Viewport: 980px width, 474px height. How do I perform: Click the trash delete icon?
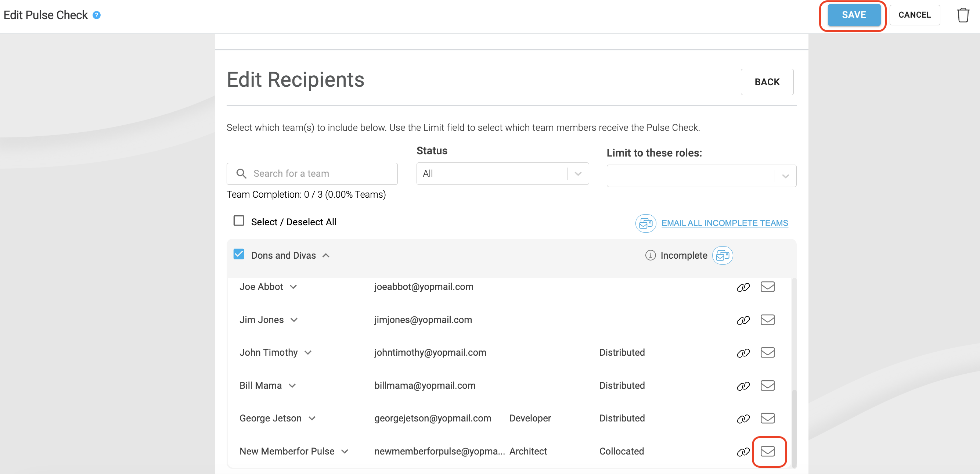(x=962, y=15)
